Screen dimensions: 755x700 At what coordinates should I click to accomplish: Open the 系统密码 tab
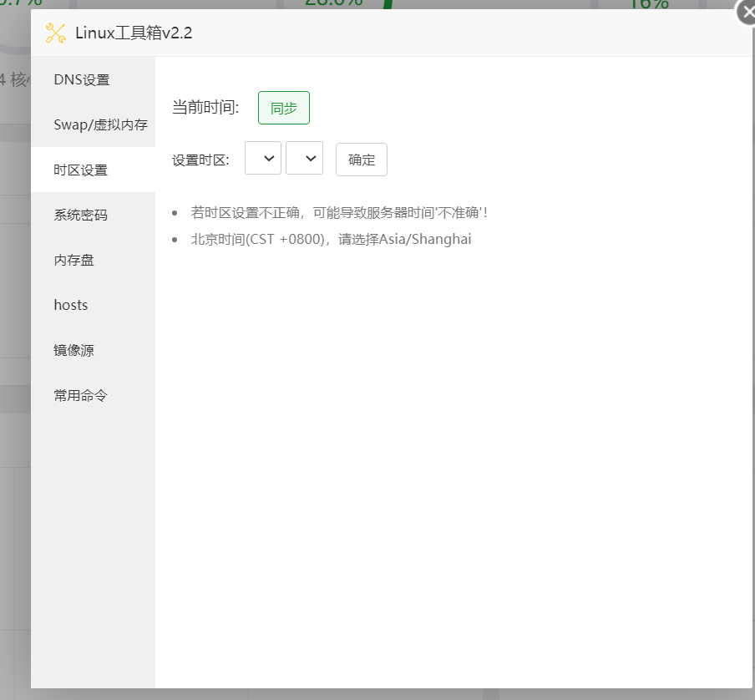coord(93,215)
